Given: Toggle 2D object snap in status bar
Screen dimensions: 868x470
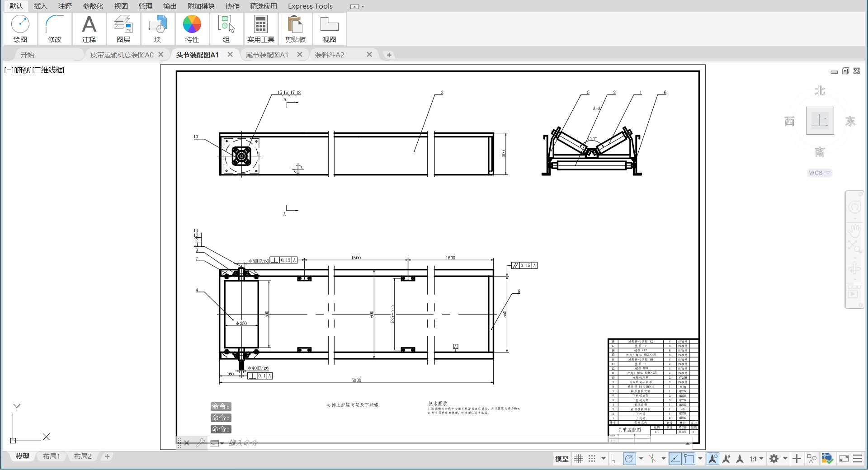Looking at the screenshot, I should click(689, 459).
